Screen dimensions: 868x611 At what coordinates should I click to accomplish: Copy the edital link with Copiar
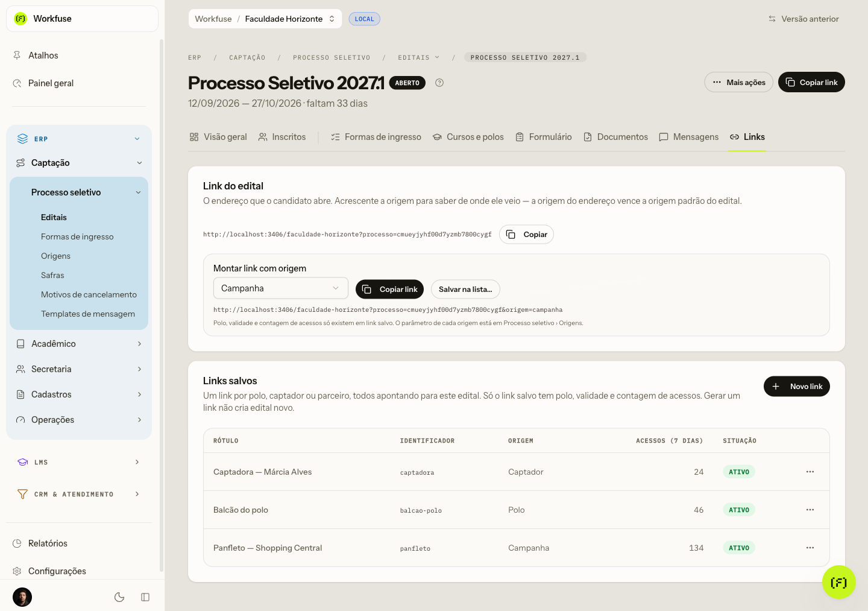coord(526,234)
